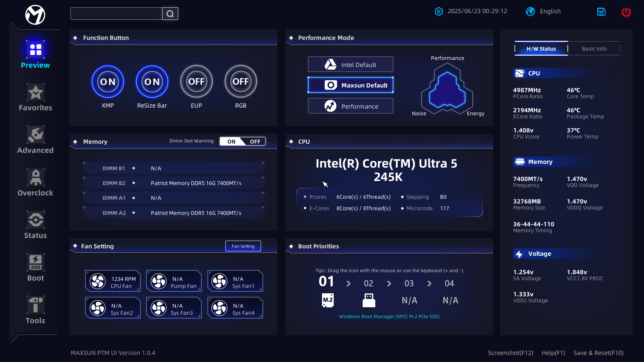This screenshot has height=362, width=644.
Task: Open the Boot SSD sidebar section
Action: pyautogui.click(x=36, y=267)
